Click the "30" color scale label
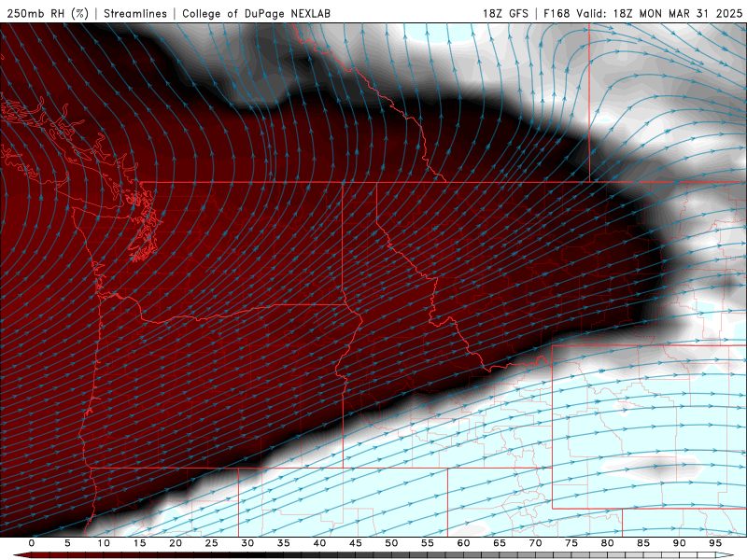 click(247, 543)
